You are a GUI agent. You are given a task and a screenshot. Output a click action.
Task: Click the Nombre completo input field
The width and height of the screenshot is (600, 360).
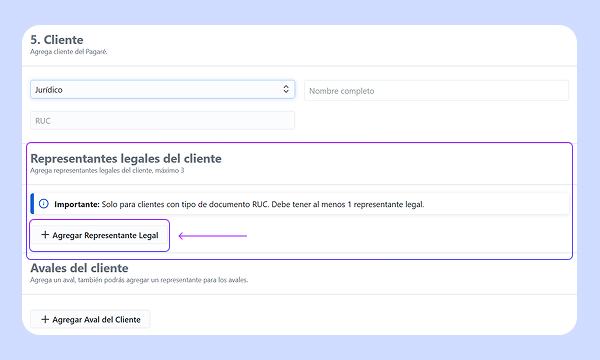[x=436, y=91]
